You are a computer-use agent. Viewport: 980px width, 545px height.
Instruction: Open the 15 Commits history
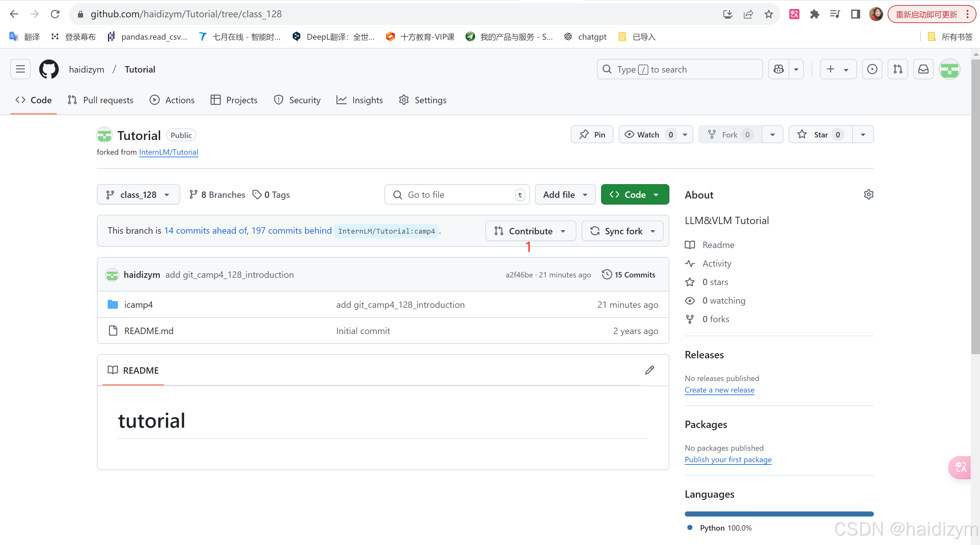coord(629,275)
